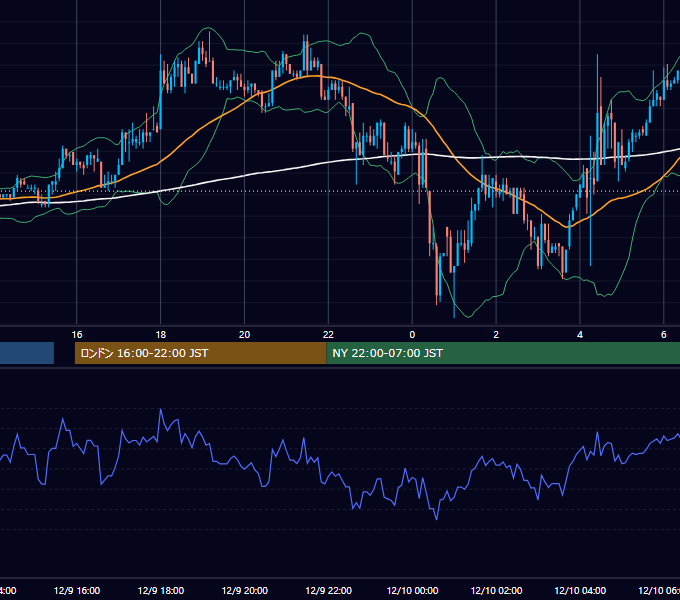This screenshot has height=600, width=680.
Task: Click the blue session bar before London
Action: [27, 353]
